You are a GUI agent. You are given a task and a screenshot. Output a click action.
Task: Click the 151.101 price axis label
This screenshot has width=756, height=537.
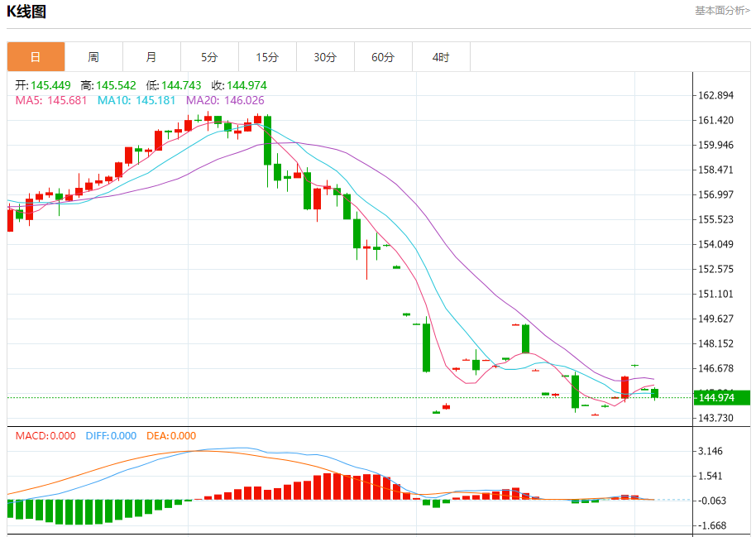coord(716,294)
